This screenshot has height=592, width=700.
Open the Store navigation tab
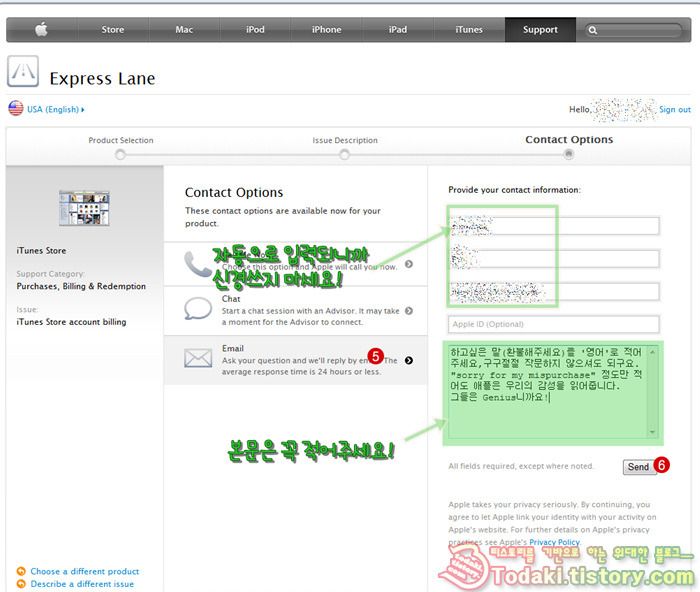112,30
